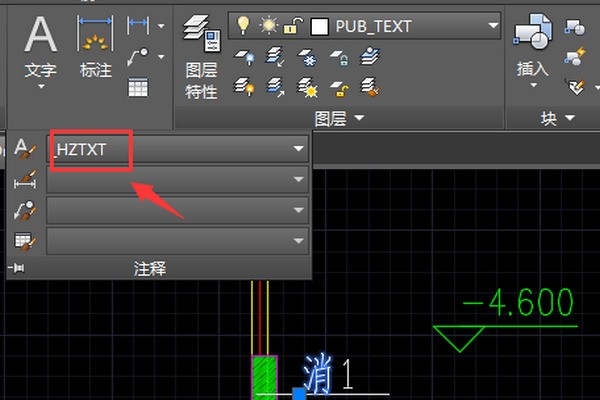Viewport: 600px width, 400px height.
Task: Open the dimension style manager icon
Action: coord(25,180)
